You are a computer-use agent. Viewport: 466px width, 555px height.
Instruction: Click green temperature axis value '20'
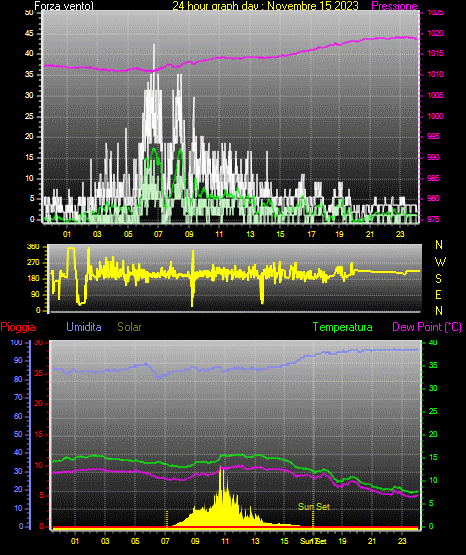(x=433, y=435)
